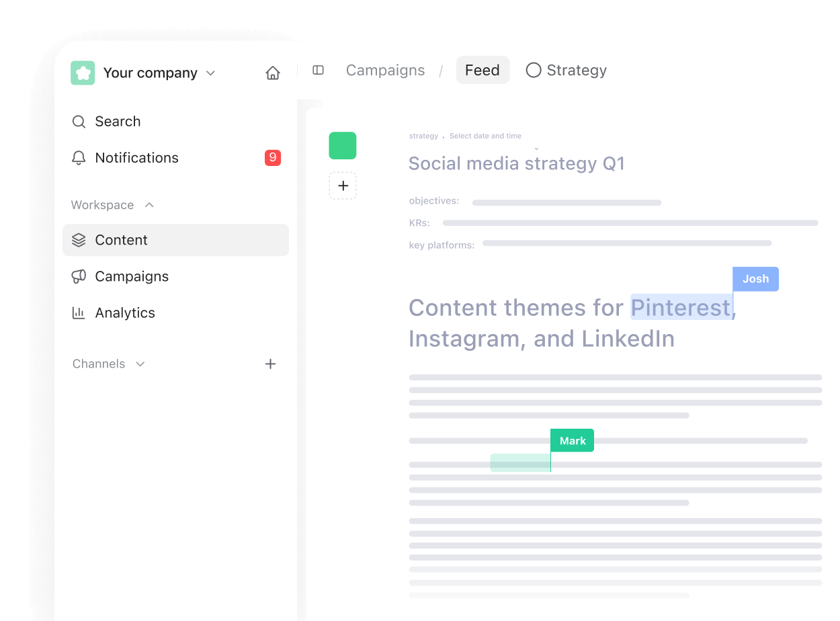Viewport: 840px width, 621px height.
Task: Select the Strategy radio circle
Action: click(534, 71)
